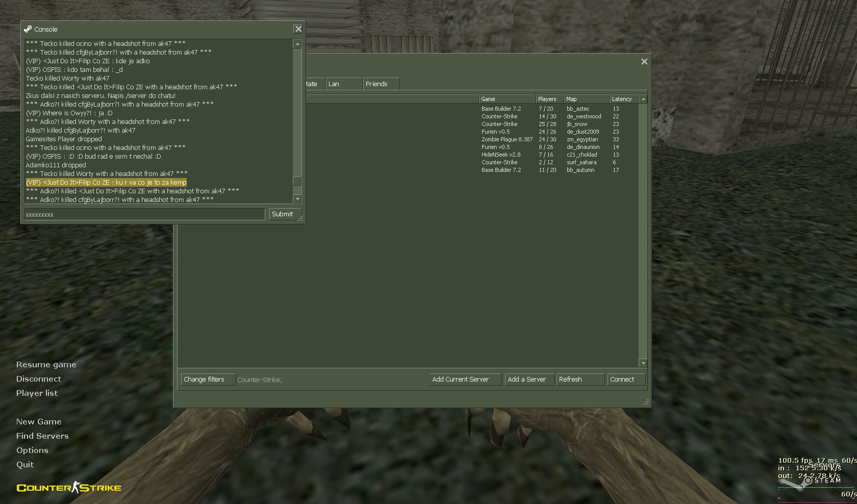857x504 pixels.
Task: Open Find Servers
Action: [42, 436]
